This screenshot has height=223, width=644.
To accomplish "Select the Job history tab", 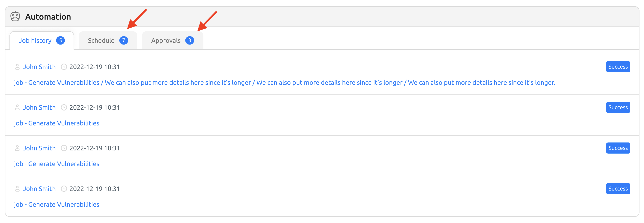I will coord(35,40).
